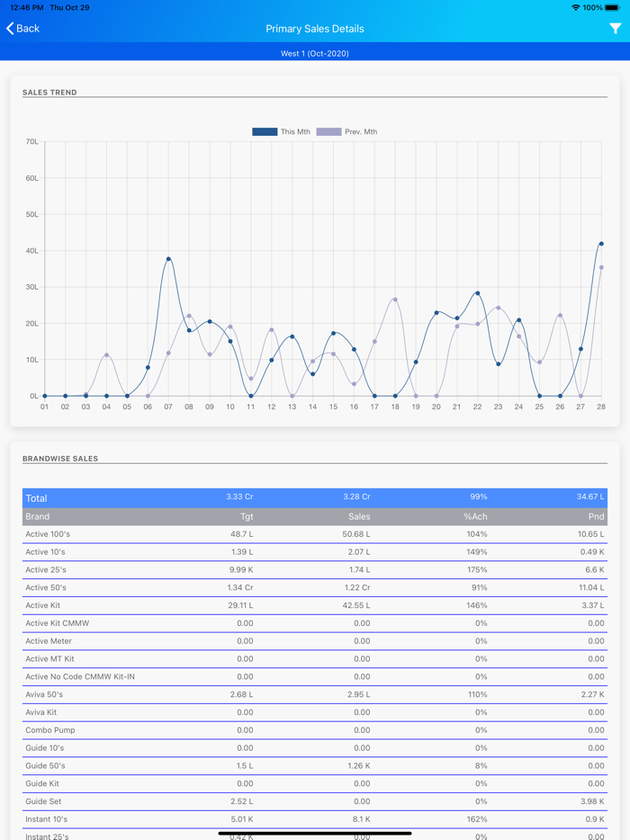Tap the home indicator bar at bottom
Image resolution: width=630 pixels, height=840 pixels.
point(315,833)
